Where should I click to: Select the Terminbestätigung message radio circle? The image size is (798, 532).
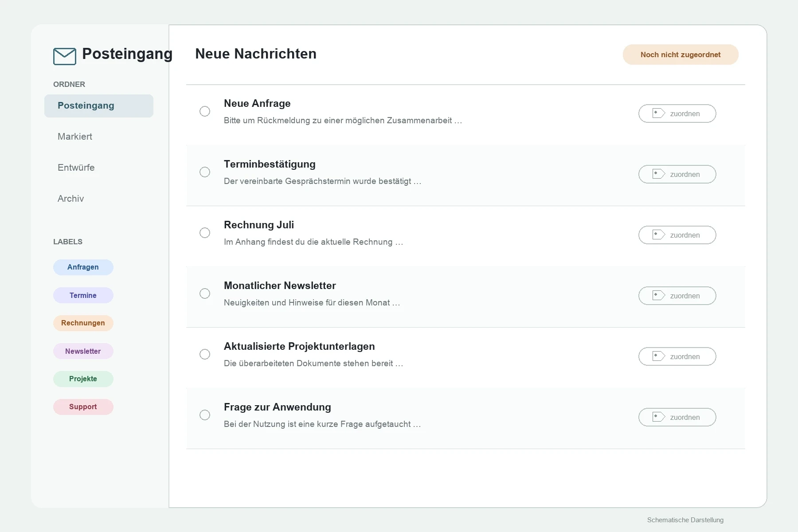[x=205, y=172]
